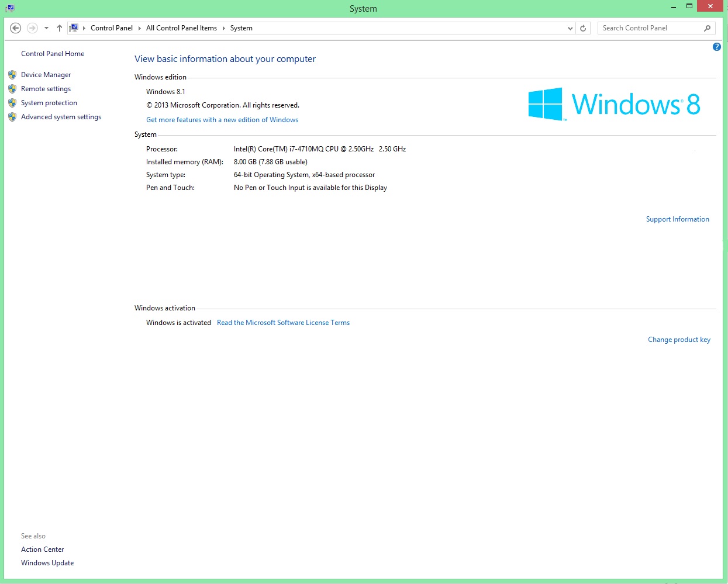Click the 64-bit Operating System value

coord(305,175)
